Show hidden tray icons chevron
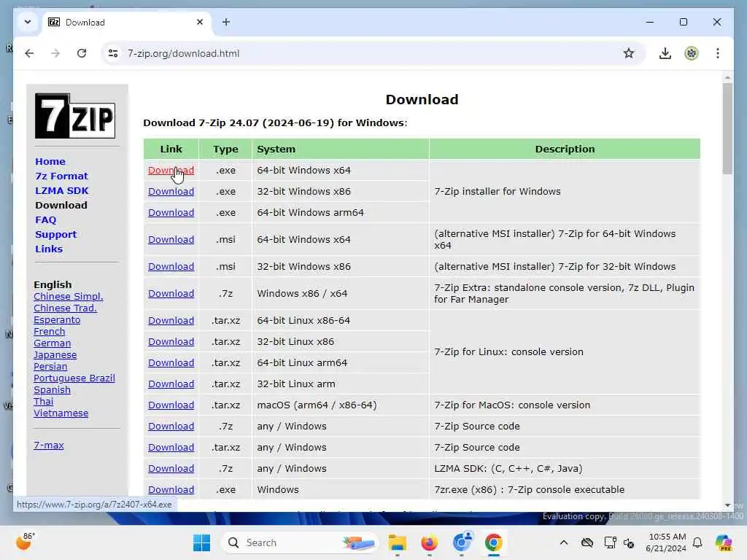Screen dimensions: 747x560 pos(564,542)
